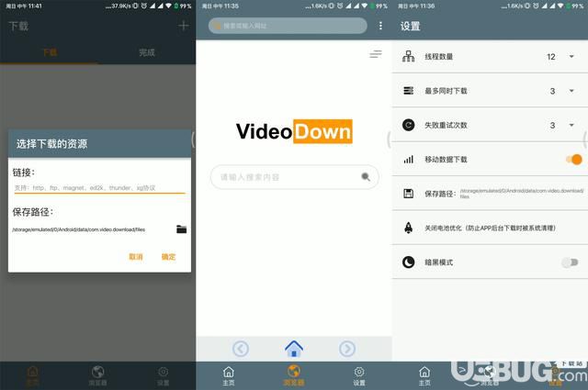Click the 选择下载的资源 dialog title
Image resolution: width=588 pixels, height=390 pixels.
[x=51, y=144]
